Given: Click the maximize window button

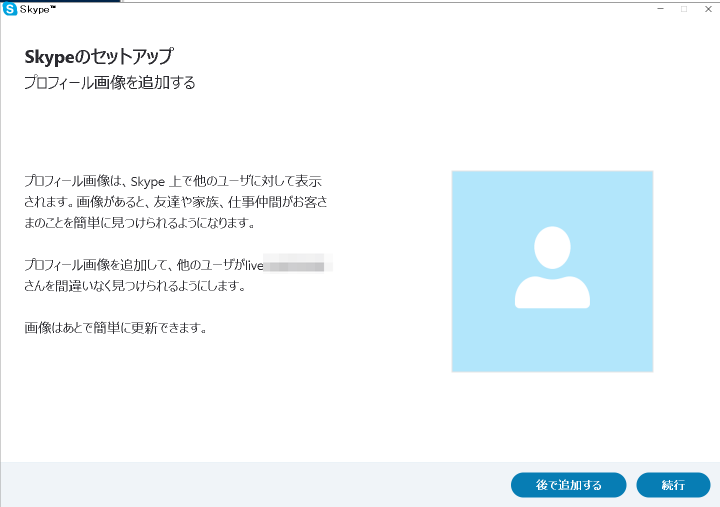Looking at the screenshot, I should click(x=684, y=9).
